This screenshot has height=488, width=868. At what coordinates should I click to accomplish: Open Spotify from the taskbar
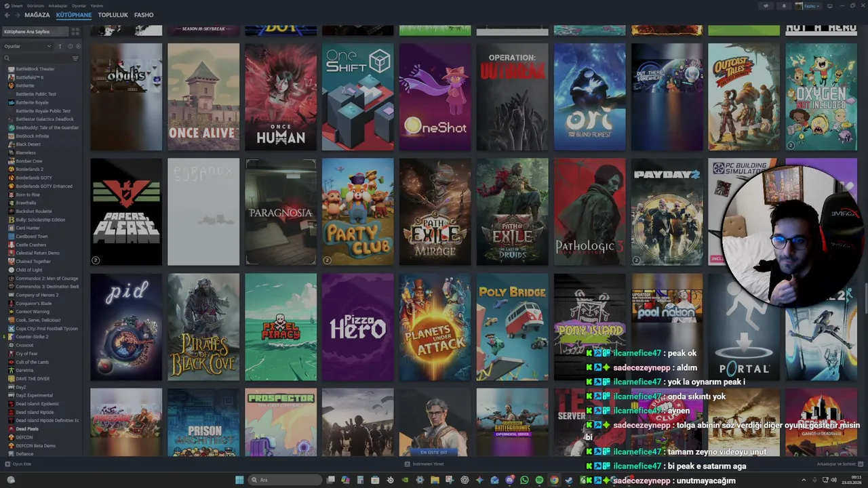539,480
